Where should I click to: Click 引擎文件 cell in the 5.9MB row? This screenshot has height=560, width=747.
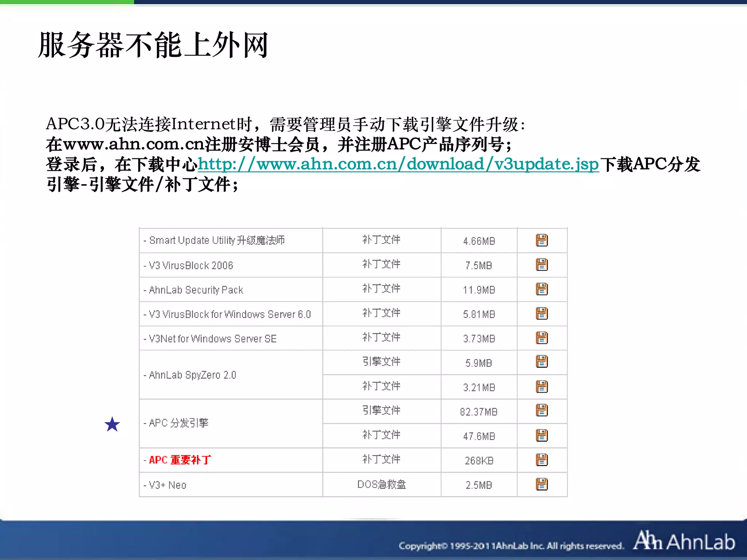pyautogui.click(x=382, y=362)
